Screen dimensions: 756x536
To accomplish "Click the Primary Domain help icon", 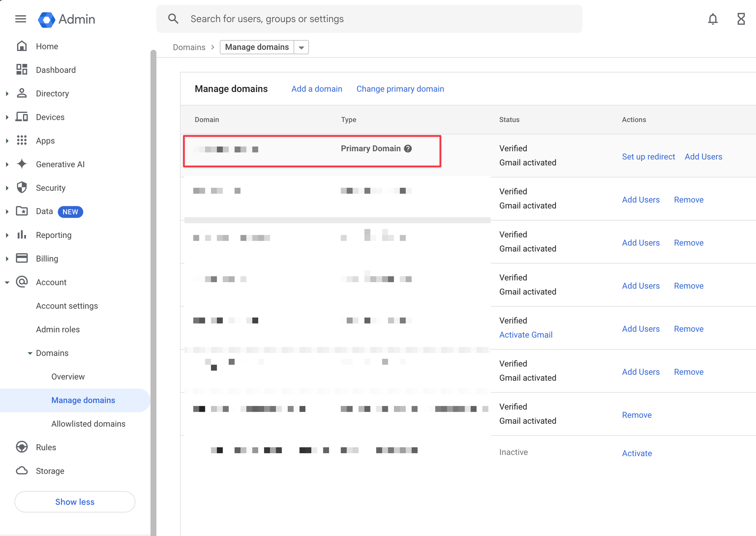I will click(408, 148).
